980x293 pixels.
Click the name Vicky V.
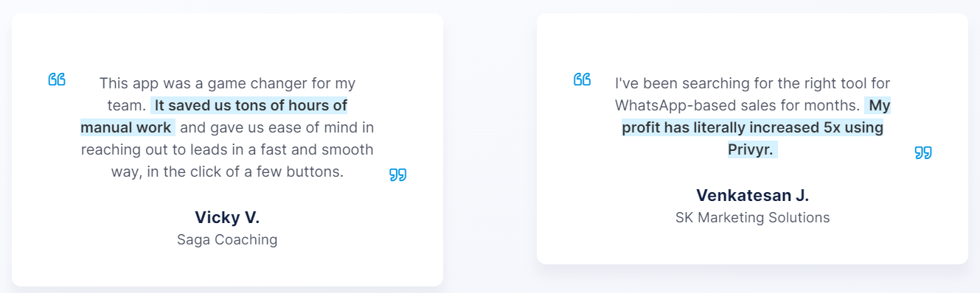pyautogui.click(x=227, y=217)
